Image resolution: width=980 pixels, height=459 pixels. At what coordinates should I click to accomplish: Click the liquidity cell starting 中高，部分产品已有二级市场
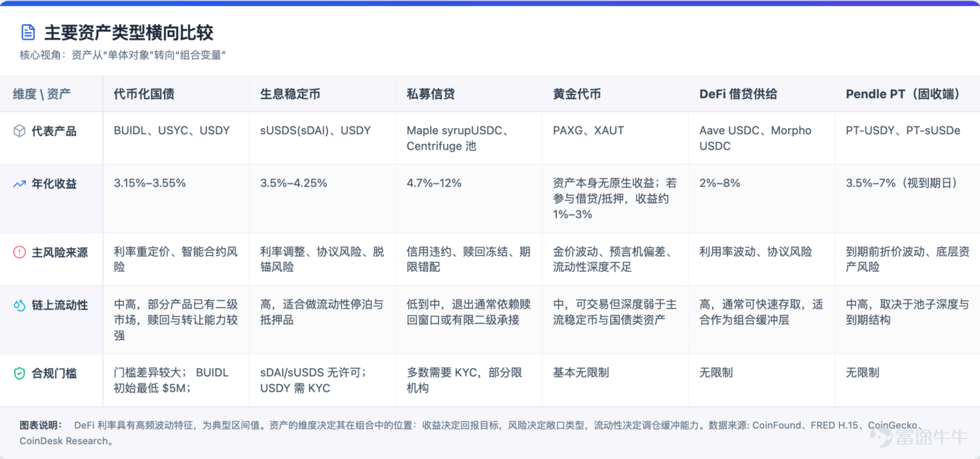pyautogui.click(x=176, y=320)
